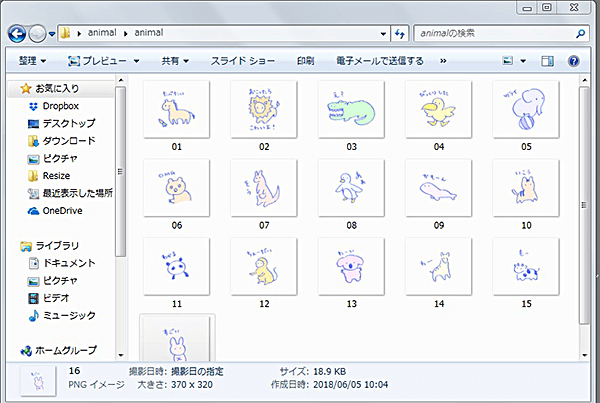The width and height of the screenshot is (600, 403).
Task: Open the recent pages dropdown arrow
Action: [52, 34]
